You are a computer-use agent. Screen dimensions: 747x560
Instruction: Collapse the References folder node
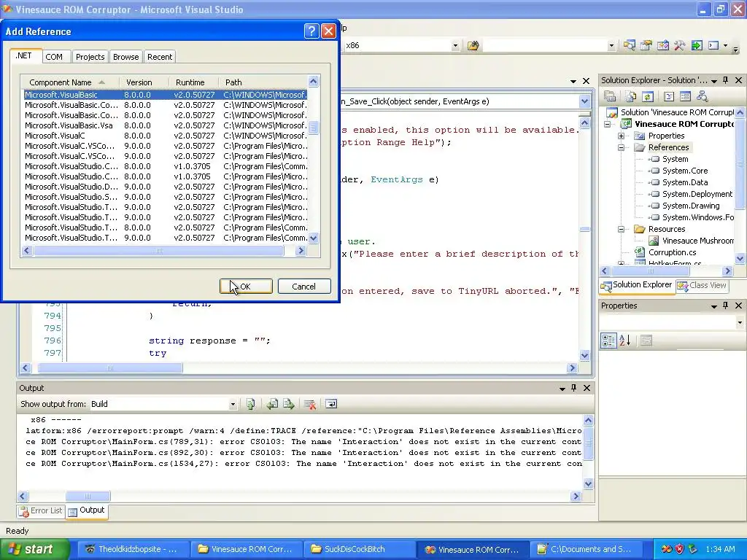(x=622, y=147)
